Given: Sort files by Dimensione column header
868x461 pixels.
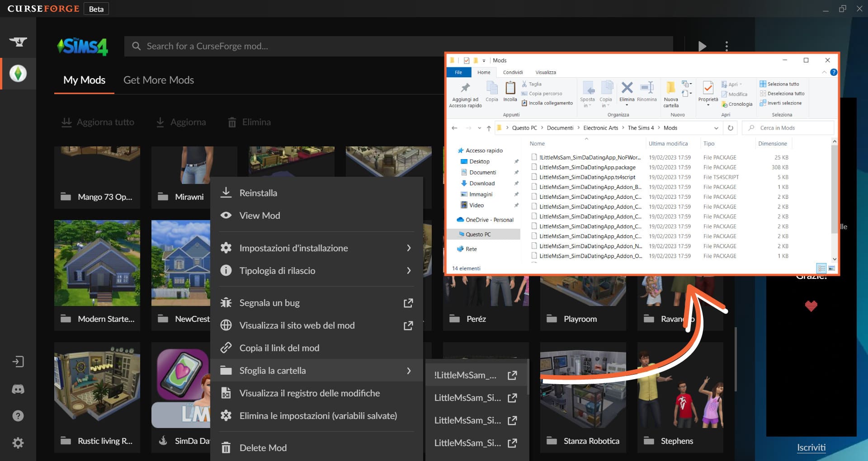Looking at the screenshot, I should pyautogui.click(x=773, y=144).
